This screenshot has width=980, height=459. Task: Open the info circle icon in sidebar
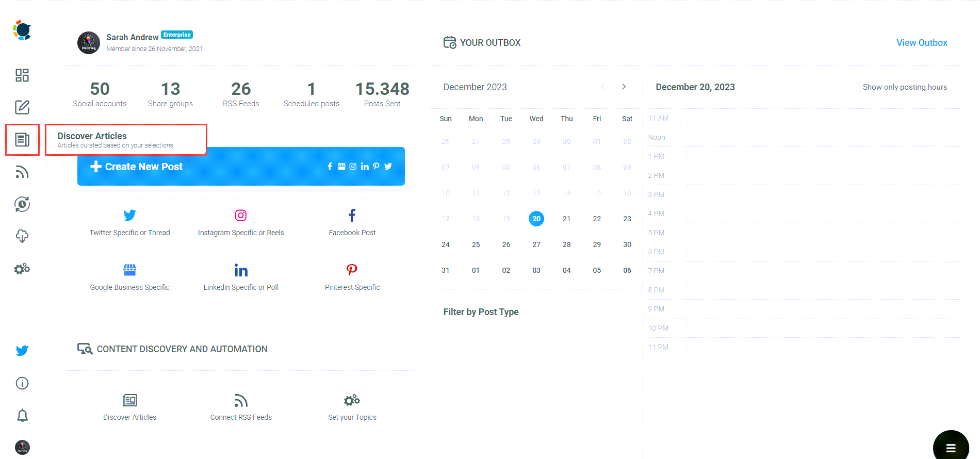(22, 383)
